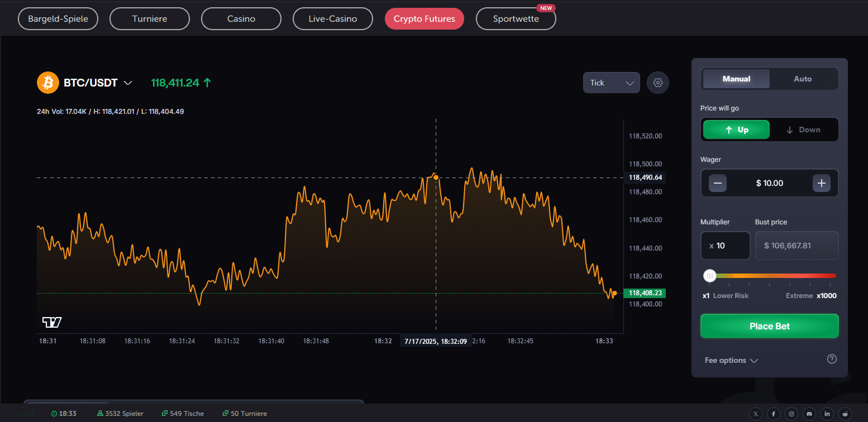The image size is (868, 422).
Task: Expand Fee options
Action: tap(731, 361)
